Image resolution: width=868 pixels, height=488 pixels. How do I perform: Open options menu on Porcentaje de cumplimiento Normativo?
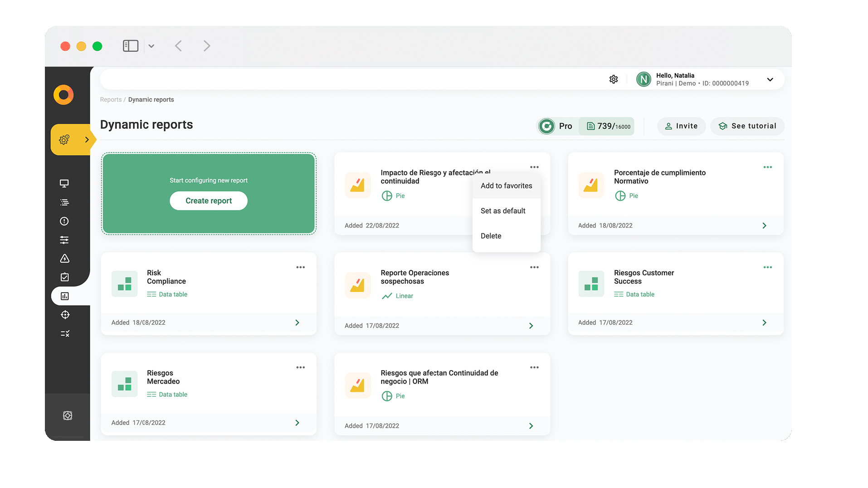(x=767, y=167)
